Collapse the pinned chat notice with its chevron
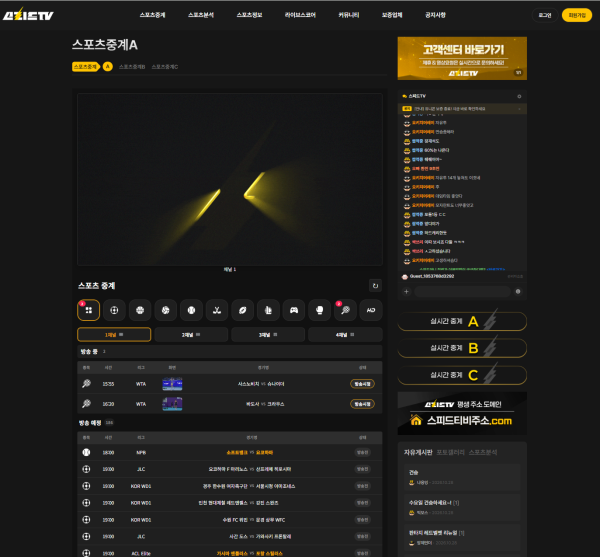This screenshot has height=557, width=600. pyautogui.click(x=519, y=109)
